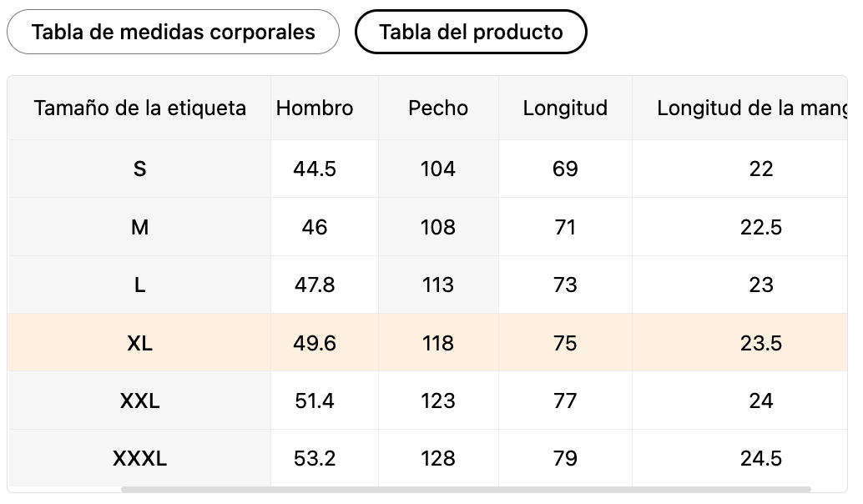Select the XXXL size row label
Screen dimensions: 863x504
(139, 458)
